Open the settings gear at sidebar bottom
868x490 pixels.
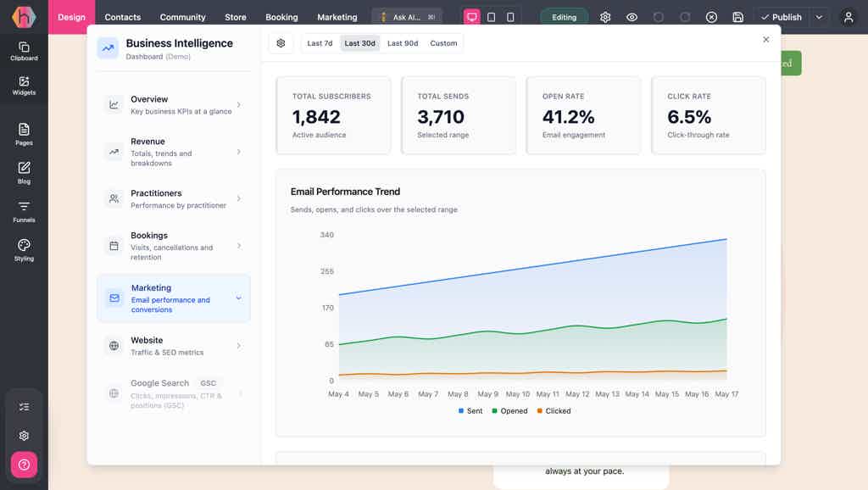click(x=24, y=436)
